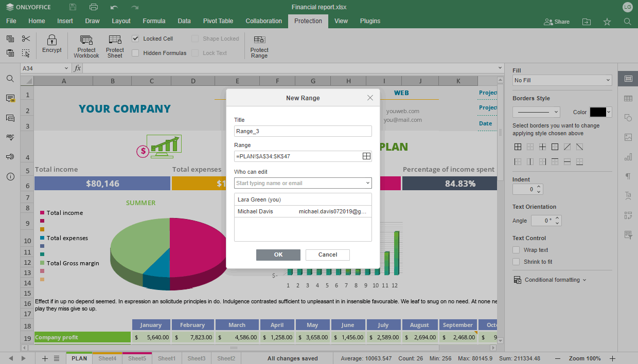
Task: Open Chart settings in right sidebar
Action: 628,157
